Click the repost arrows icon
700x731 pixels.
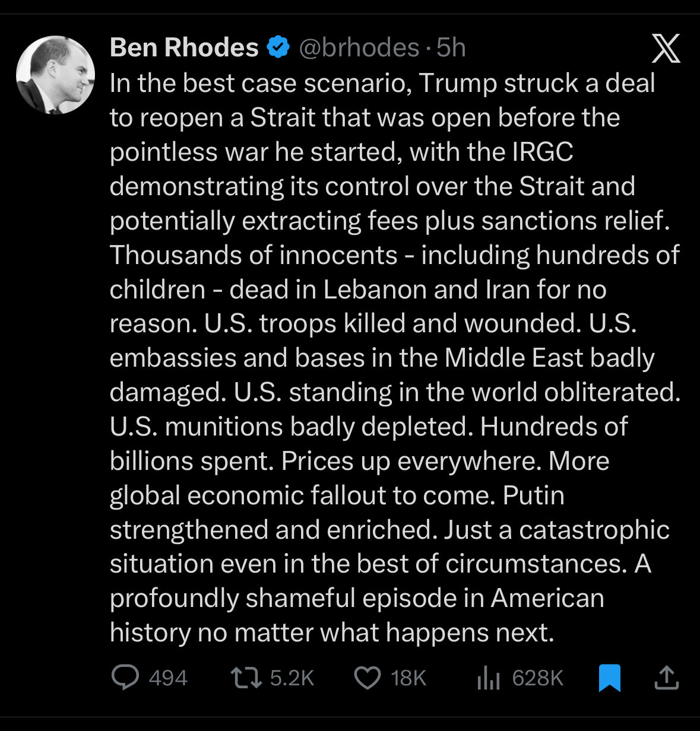coord(246,678)
